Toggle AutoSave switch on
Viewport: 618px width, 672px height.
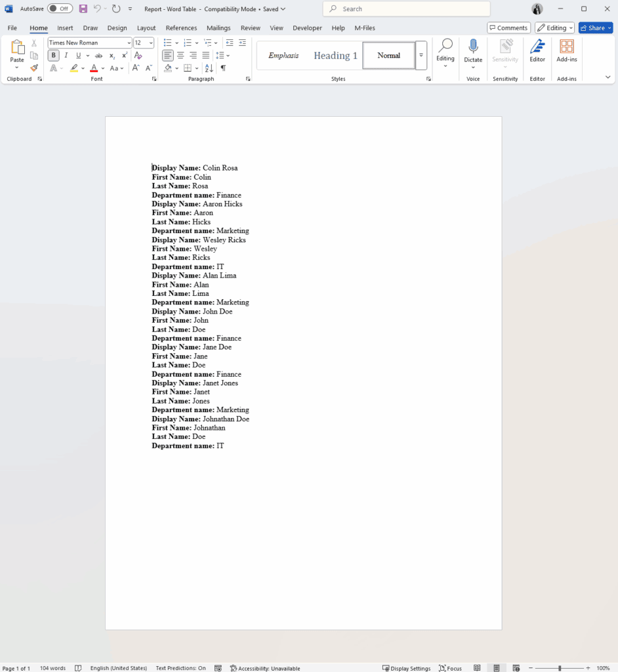pos(60,9)
